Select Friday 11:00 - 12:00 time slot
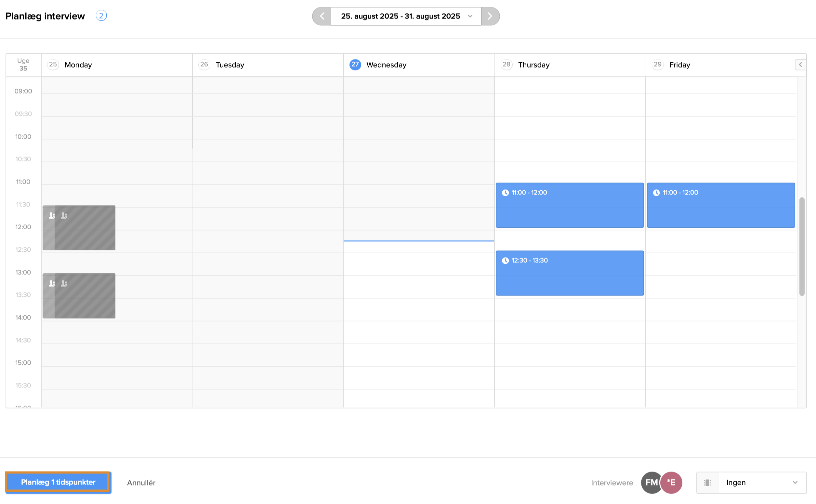Image resolution: width=816 pixels, height=504 pixels. pos(721,205)
